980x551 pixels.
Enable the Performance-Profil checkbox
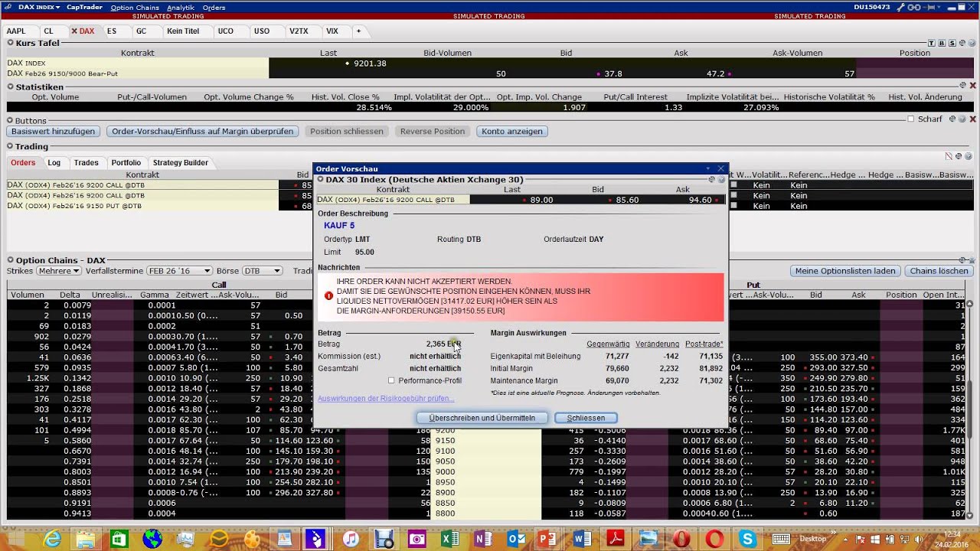coord(391,380)
